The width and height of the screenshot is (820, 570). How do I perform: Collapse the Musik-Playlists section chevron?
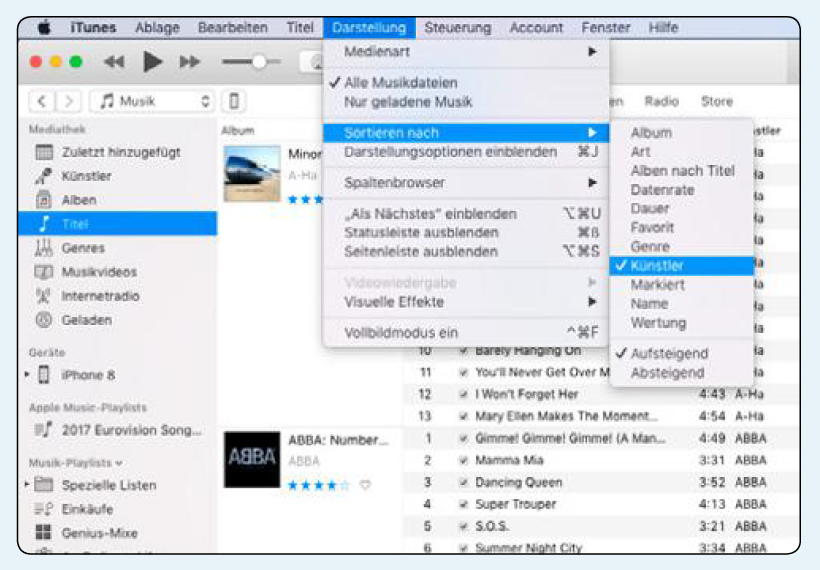point(119,463)
